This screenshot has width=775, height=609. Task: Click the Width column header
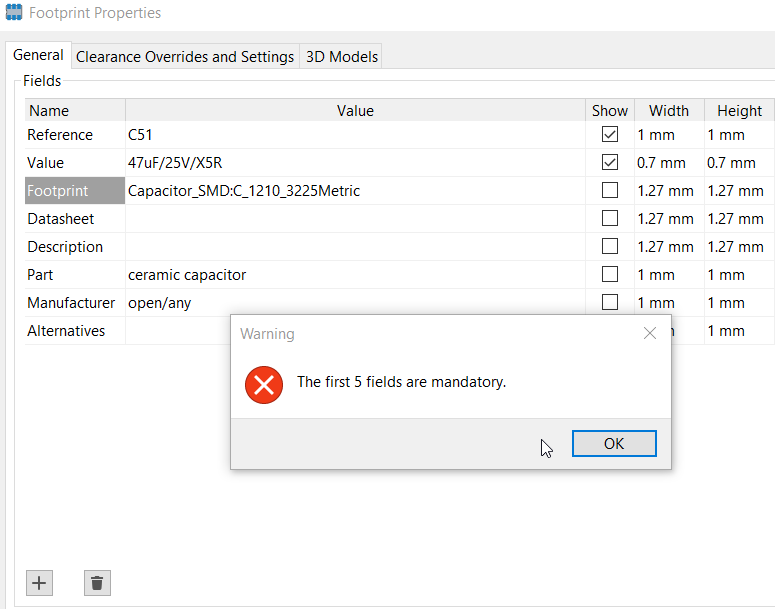point(669,111)
